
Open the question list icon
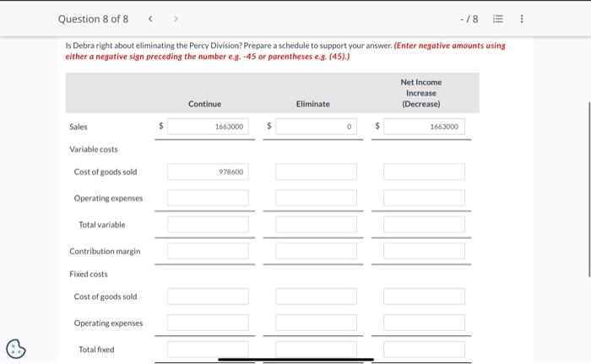pyautogui.click(x=498, y=19)
